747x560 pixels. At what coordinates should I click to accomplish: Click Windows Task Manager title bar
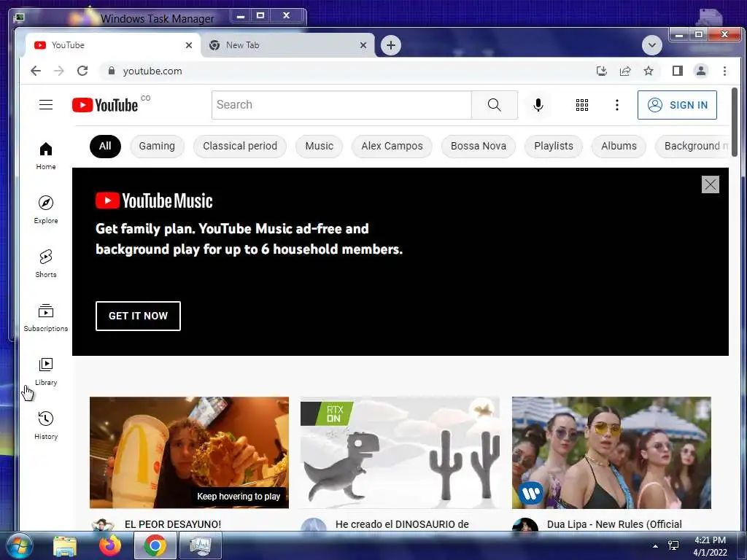tap(158, 18)
